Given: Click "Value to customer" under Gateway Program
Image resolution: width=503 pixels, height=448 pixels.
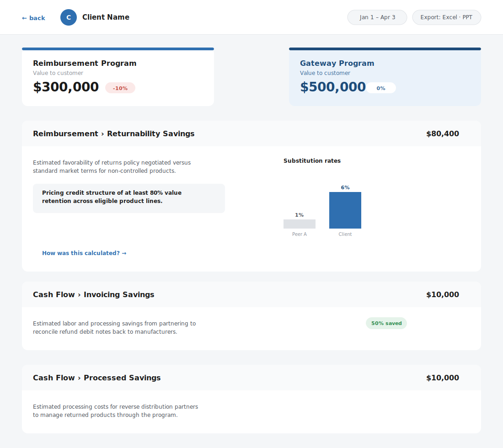Looking at the screenshot, I should tap(325, 73).
